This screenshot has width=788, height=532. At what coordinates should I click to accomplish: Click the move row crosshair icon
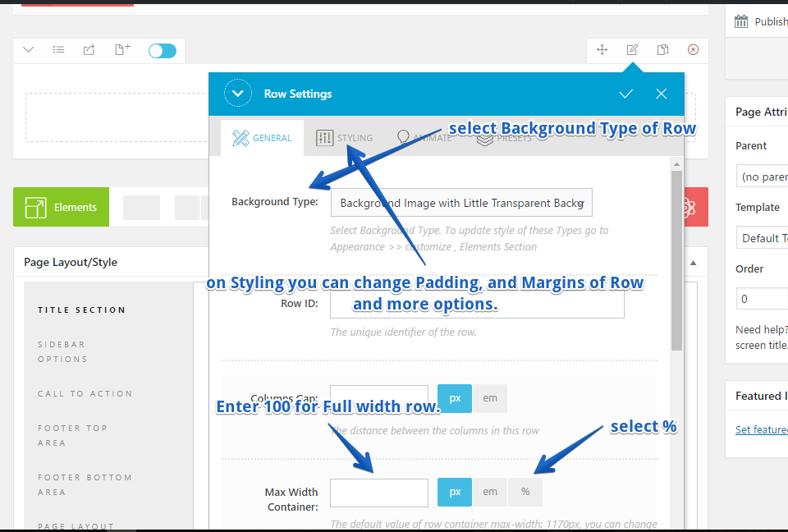(602, 50)
